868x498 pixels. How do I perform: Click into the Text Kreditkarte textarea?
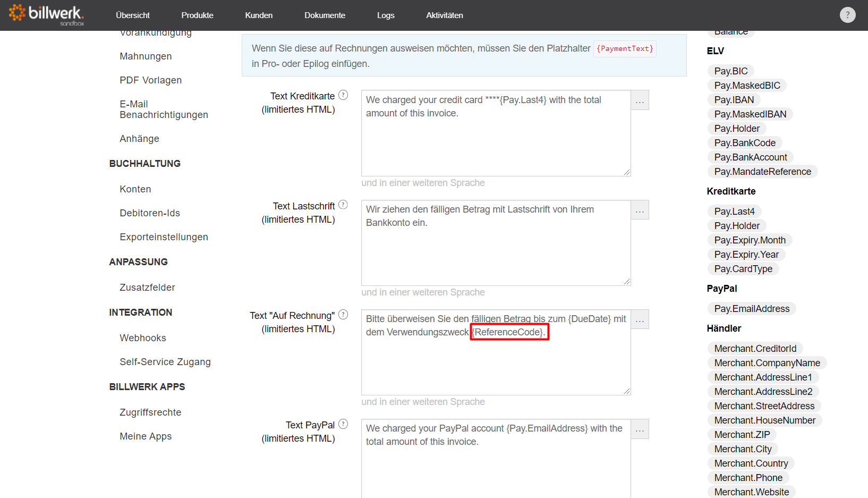496,133
